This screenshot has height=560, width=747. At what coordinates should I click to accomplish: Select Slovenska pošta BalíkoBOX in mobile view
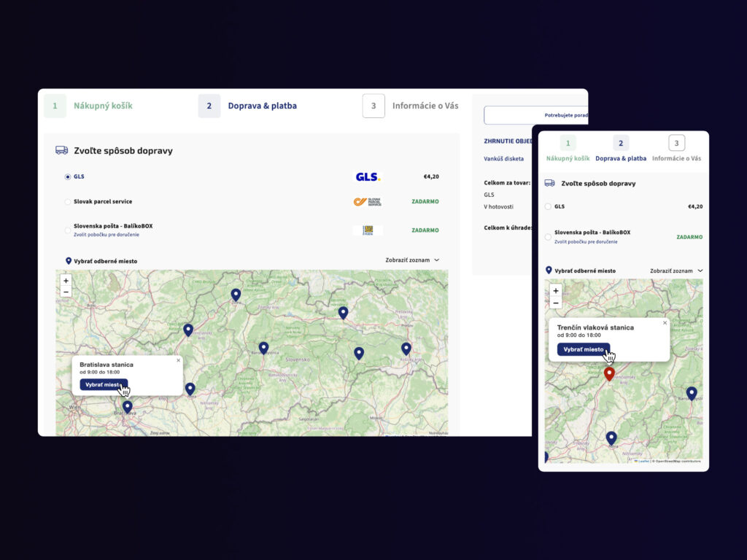click(548, 237)
